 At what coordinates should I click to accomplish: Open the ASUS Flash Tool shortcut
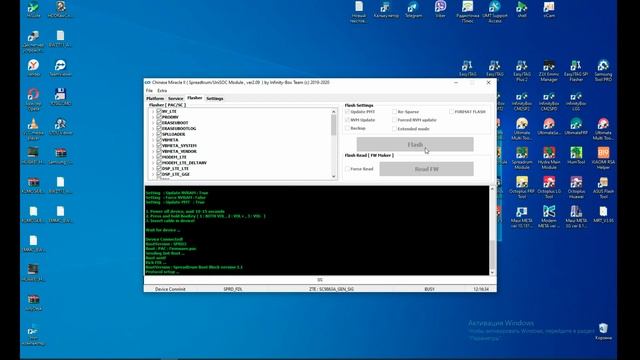(603, 188)
